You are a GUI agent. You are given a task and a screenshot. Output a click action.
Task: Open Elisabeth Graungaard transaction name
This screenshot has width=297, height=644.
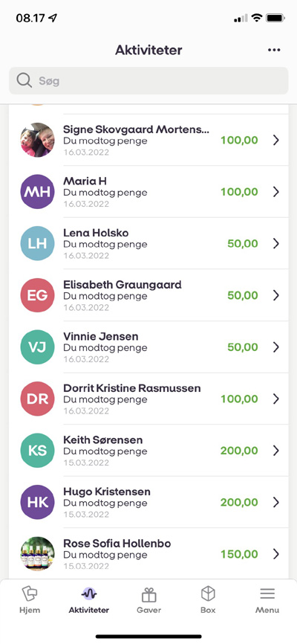pyautogui.click(x=123, y=285)
